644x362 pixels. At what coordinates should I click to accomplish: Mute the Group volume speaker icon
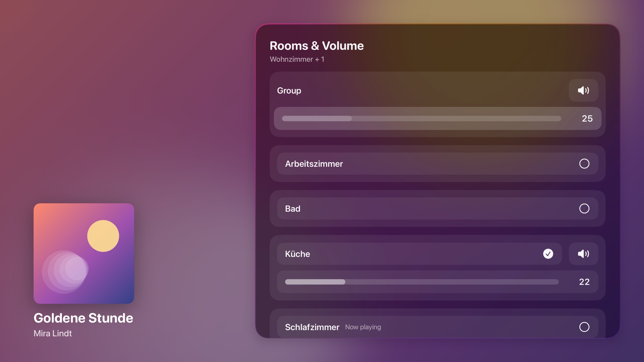[583, 90]
